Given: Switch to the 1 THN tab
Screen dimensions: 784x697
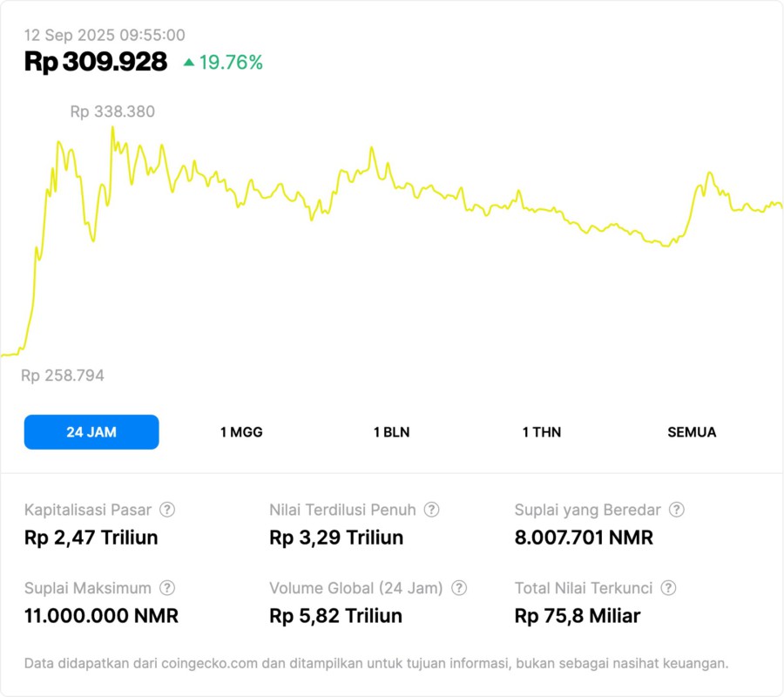Looking at the screenshot, I should 542,432.
